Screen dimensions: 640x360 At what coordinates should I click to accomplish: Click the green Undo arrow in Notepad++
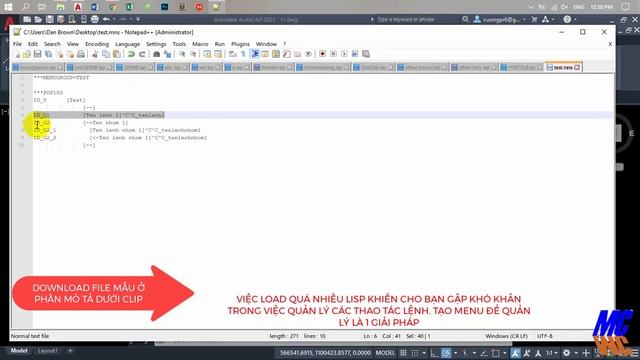[x=131, y=54]
